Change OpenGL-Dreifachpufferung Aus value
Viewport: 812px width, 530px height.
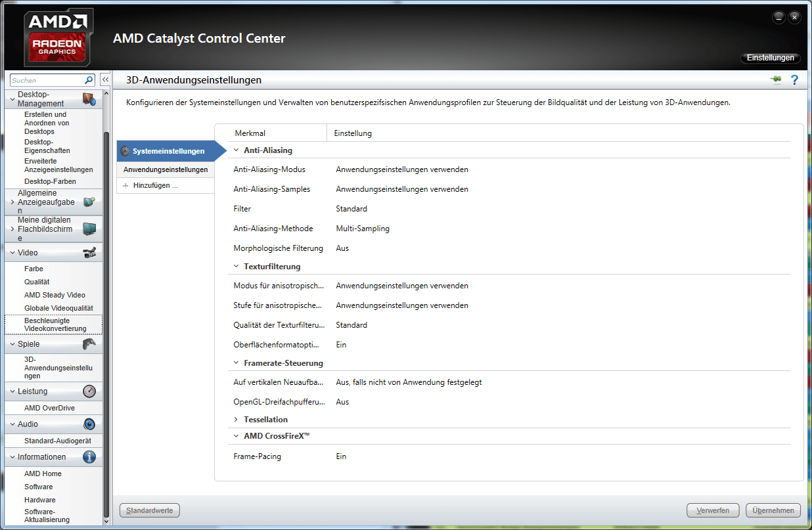pos(342,402)
